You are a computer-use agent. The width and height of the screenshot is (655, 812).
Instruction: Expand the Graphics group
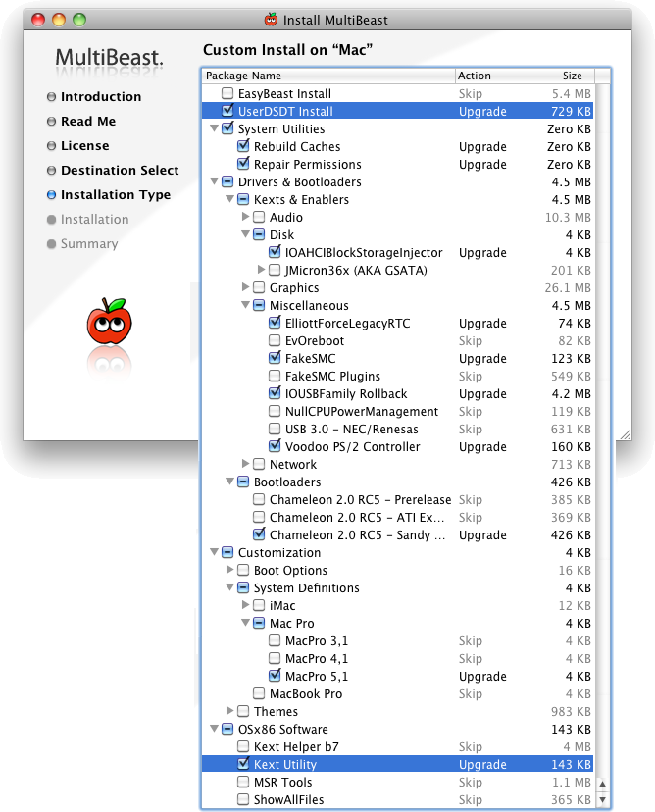[x=246, y=287]
